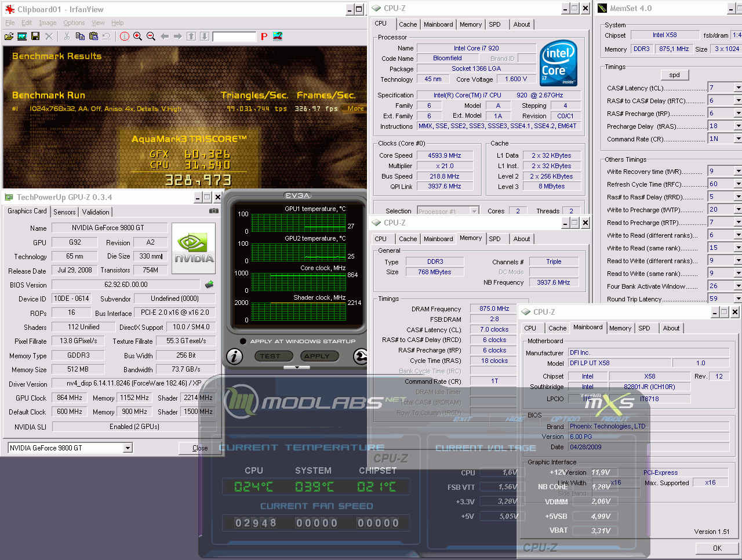Image resolution: width=742 pixels, height=560 pixels.
Task: Go to previous image arrow in IrfanView
Action: pos(165,37)
